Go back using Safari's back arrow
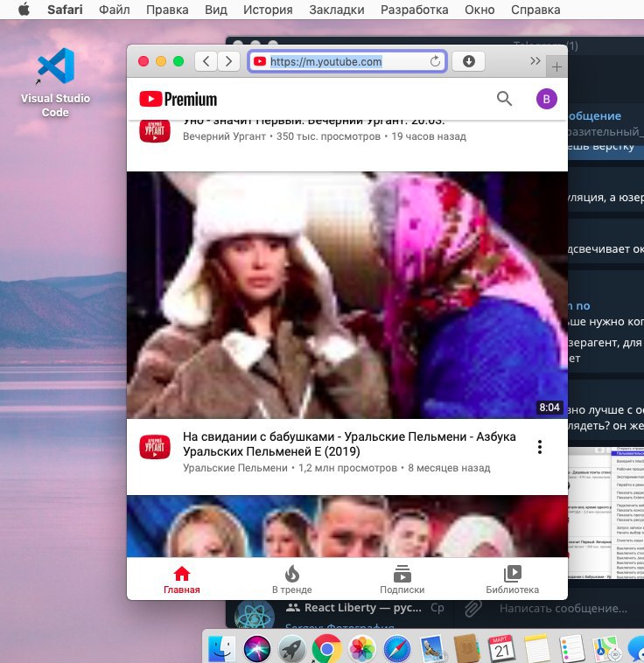This screenshot has height=663, width=644. pos(206,62)
